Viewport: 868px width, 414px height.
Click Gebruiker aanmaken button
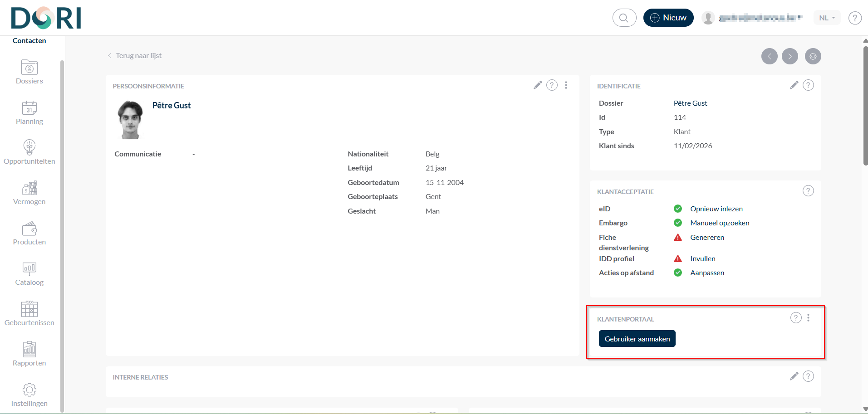637,339
